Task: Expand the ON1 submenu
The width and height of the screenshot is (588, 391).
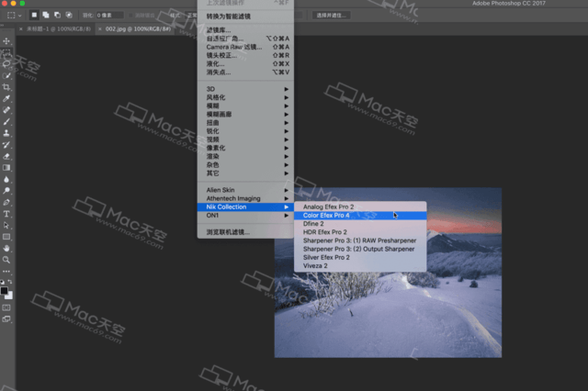Action: (245, 216)
